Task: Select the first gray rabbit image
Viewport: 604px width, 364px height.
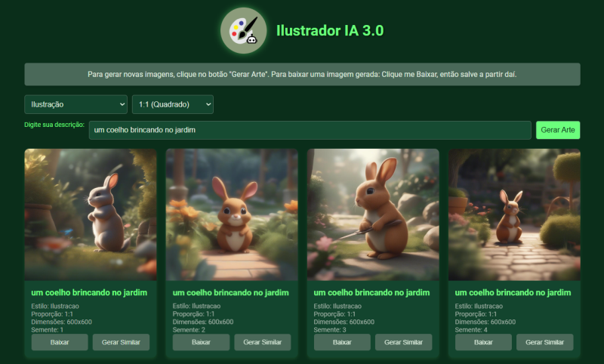Action: [91, 214]
